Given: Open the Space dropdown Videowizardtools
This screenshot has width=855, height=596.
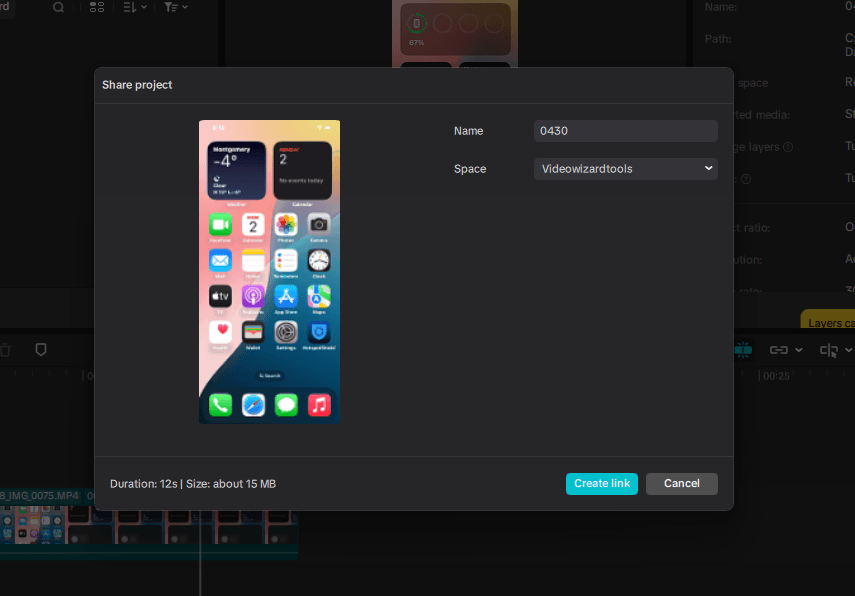Looking at the screenshot, I should pos(625,169).
